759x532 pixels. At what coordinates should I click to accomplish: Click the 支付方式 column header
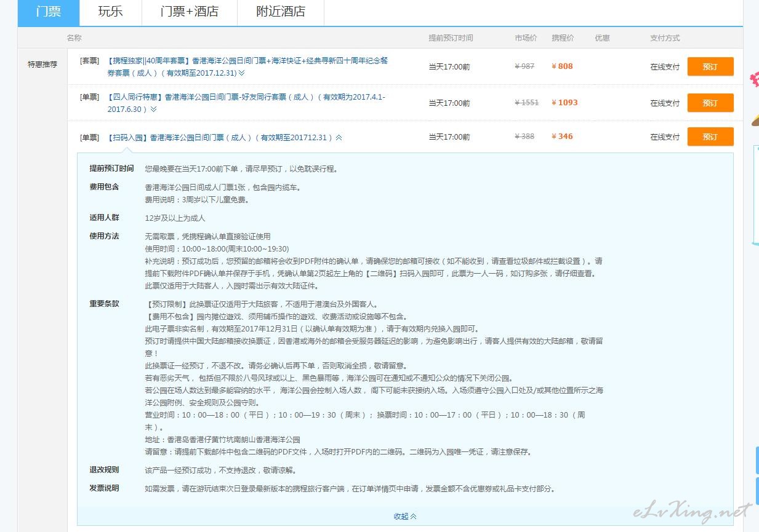click(x=665, y=38)
